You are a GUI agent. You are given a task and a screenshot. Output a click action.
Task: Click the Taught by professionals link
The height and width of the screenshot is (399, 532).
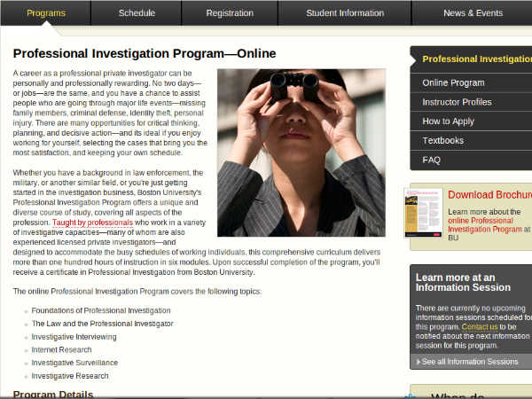coord(92,223)
